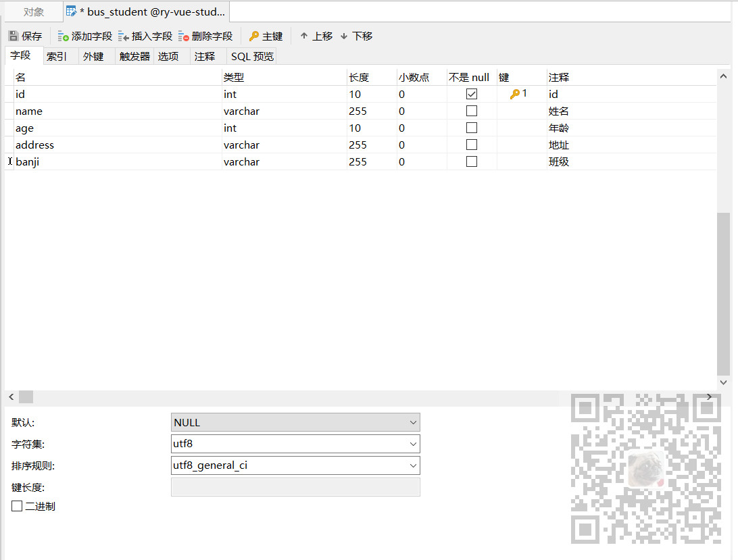Click the 主键 primary key icon
This screenshot has width=738, height=560.
253,35
